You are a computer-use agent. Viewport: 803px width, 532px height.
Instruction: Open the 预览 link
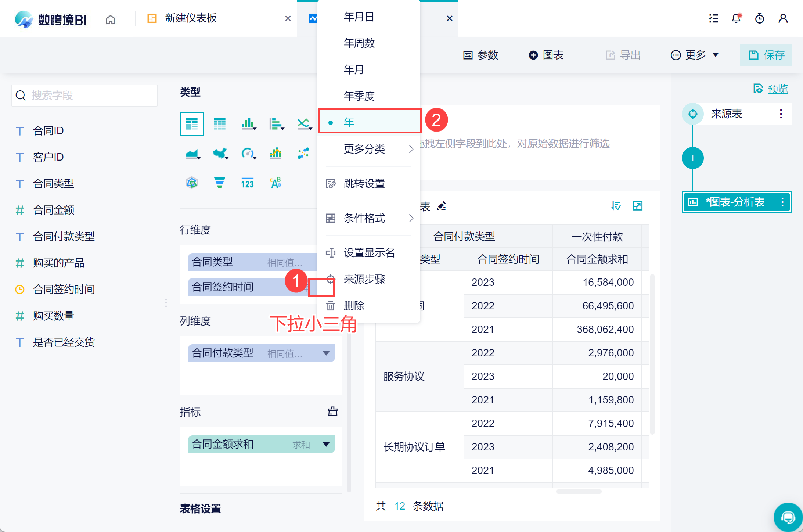click(777, 89)
